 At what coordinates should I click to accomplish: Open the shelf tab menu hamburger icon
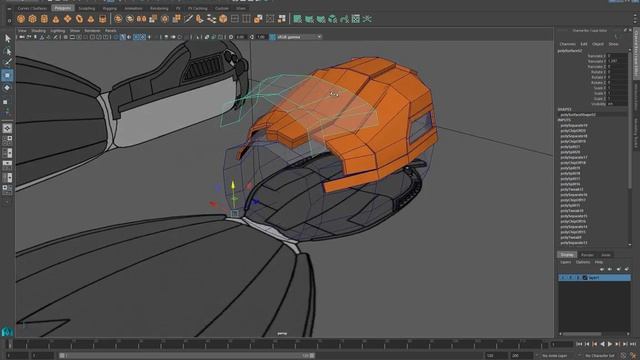point(9,8)
